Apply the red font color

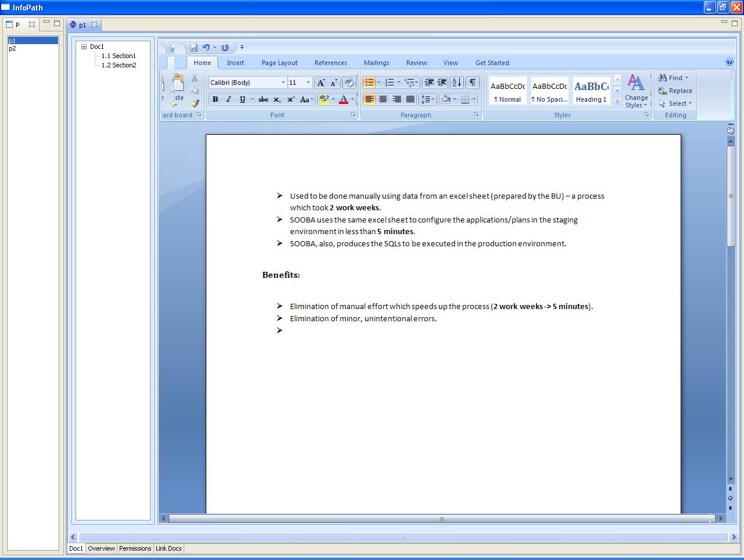[344, 99]
